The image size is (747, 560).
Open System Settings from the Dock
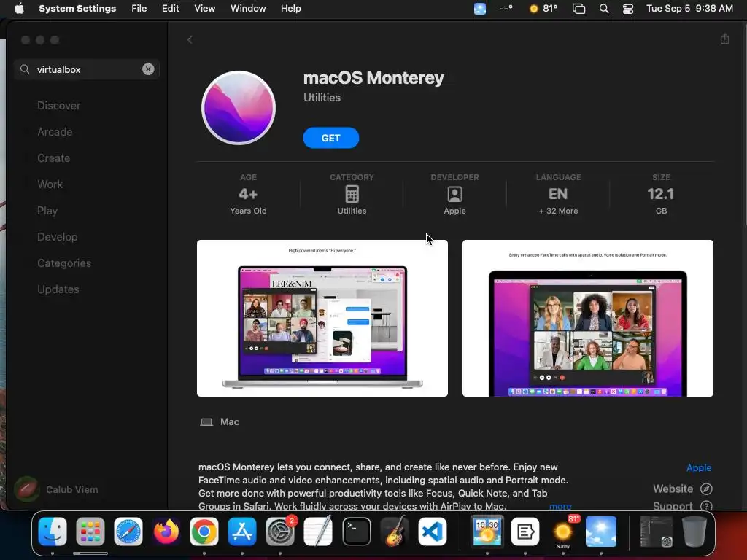pyautogui.click(x=280, y=532)
